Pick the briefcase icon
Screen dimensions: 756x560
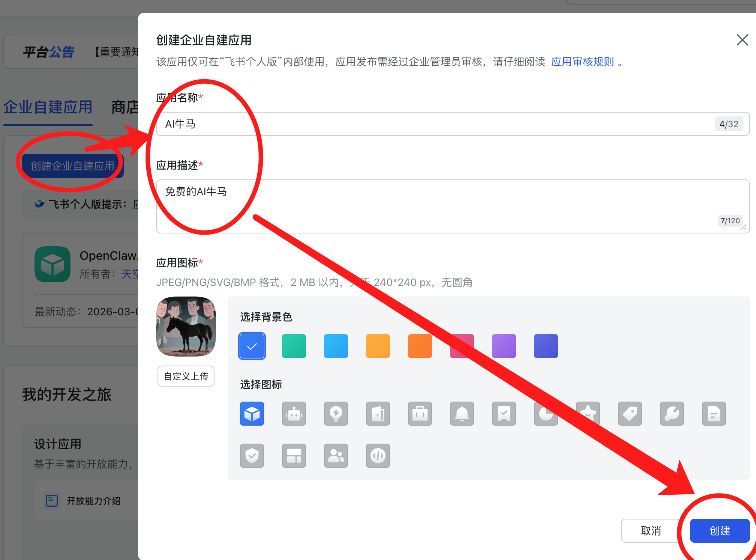[420, 414]
